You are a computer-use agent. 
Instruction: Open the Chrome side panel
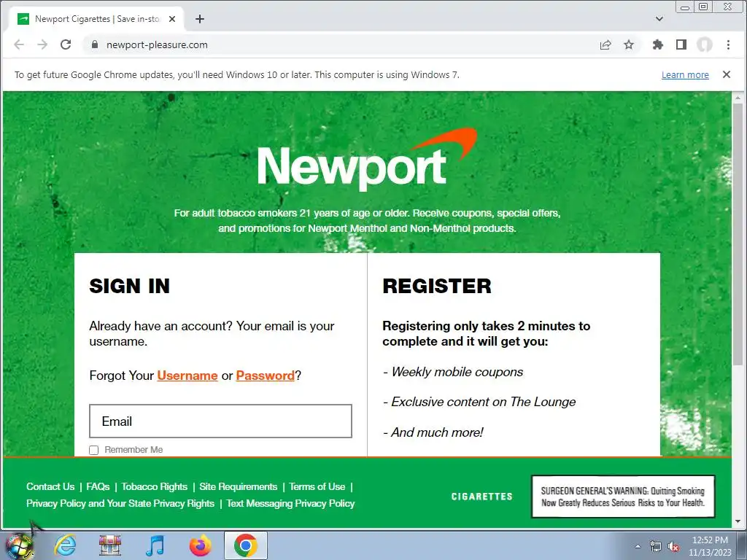coord(681,44)
